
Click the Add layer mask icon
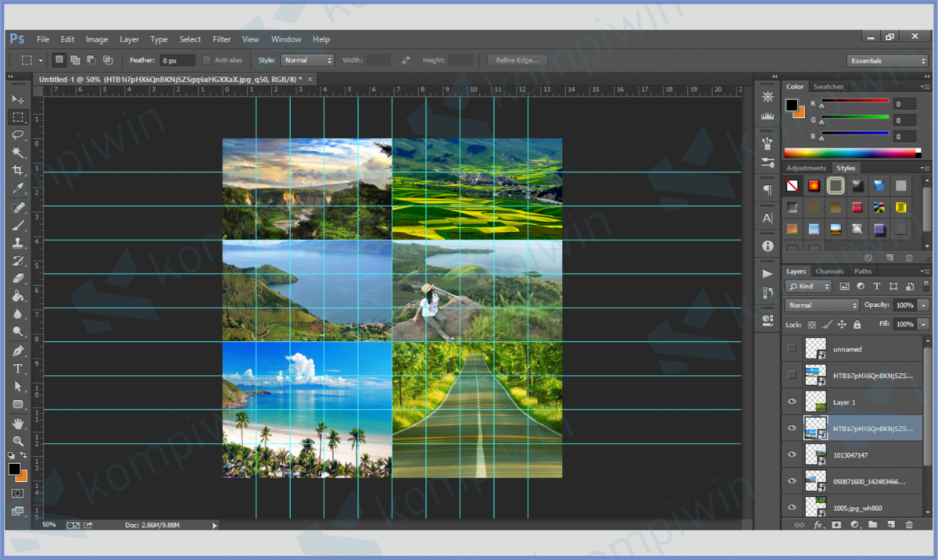pos(836,524)
